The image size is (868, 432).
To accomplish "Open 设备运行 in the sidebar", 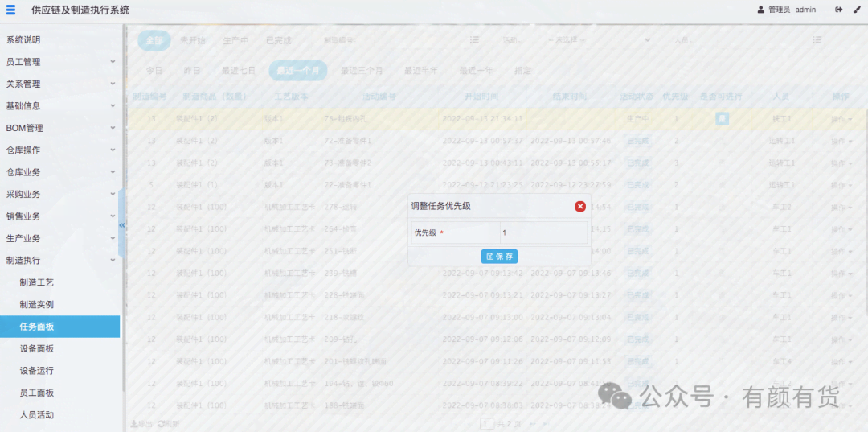I will [37, 371].
